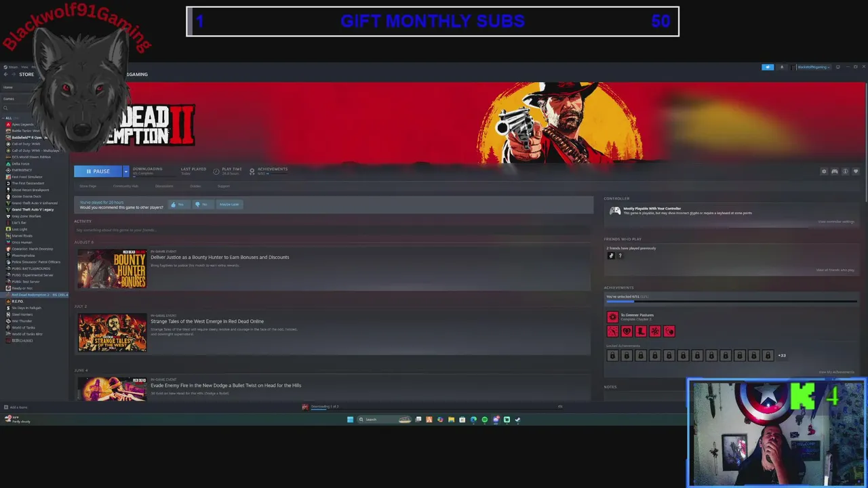
Task: Select Fast Food Simulator in library
Action: tap(27, 177)
